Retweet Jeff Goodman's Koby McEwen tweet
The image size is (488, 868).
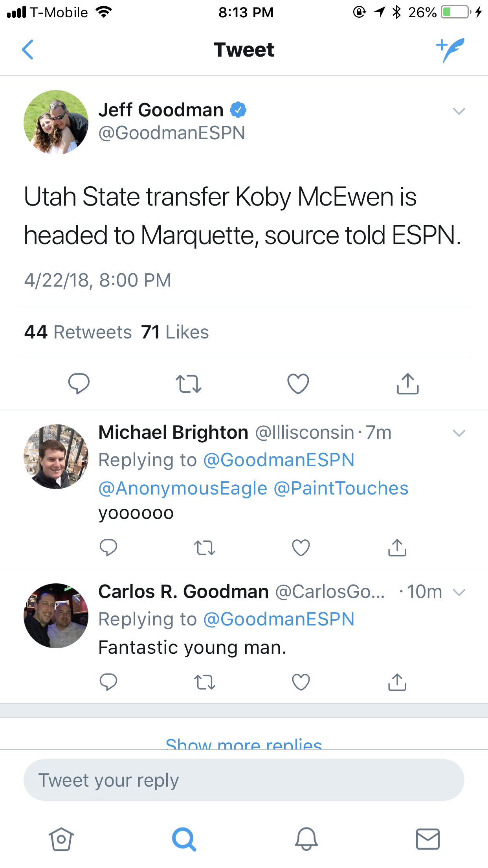189,384
